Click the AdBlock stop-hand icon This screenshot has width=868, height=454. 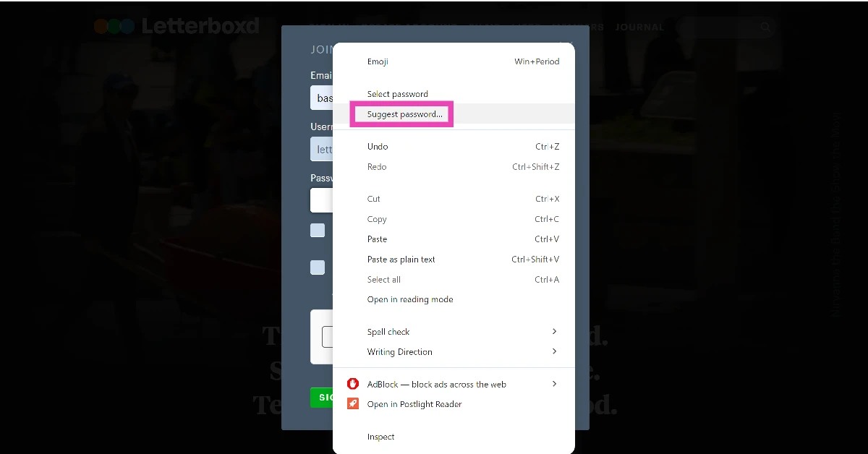(x=353, y=384)
